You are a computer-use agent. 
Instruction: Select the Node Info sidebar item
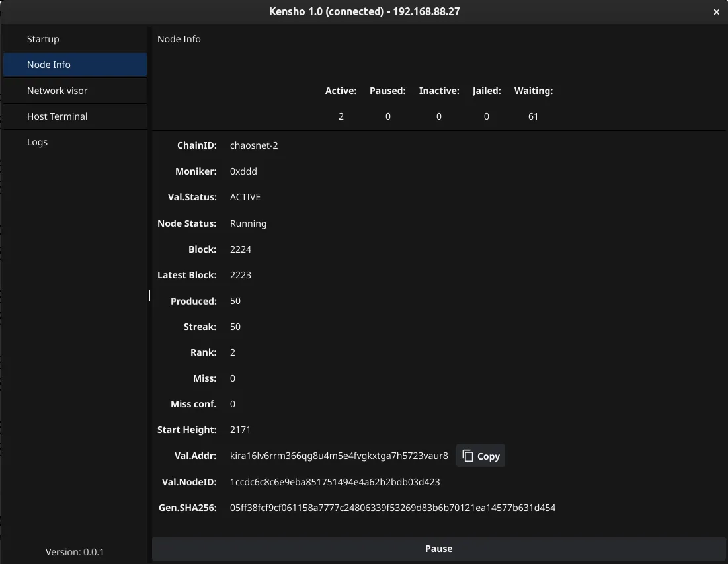point(49,65)
